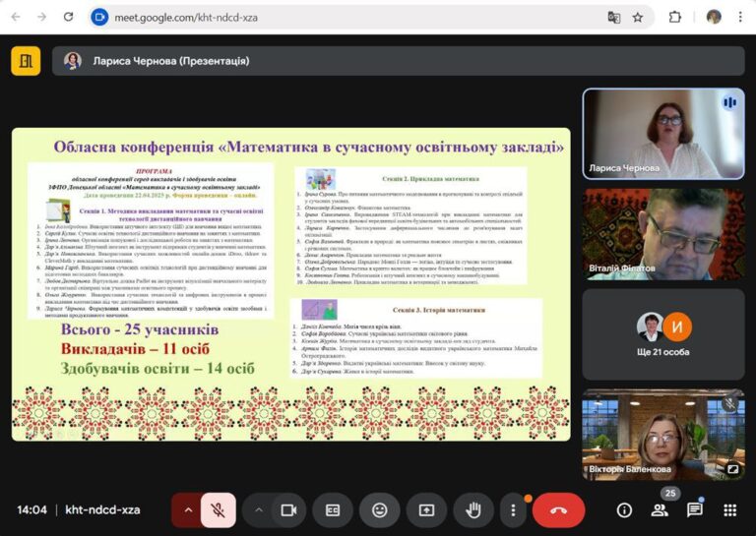Leave the call with red hang-up button

click(x=558, y=510)
